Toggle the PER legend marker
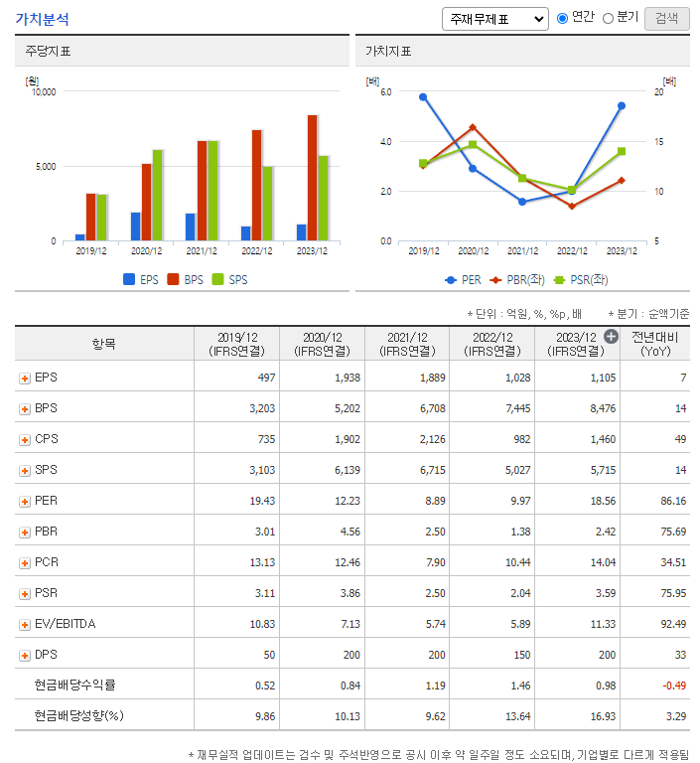700x763 pixels. point(451,280)
